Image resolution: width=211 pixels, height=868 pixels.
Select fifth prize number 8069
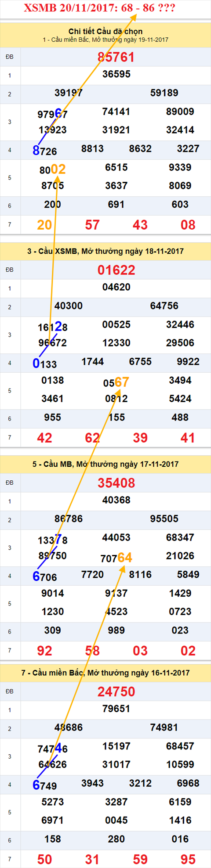[180, 186]
